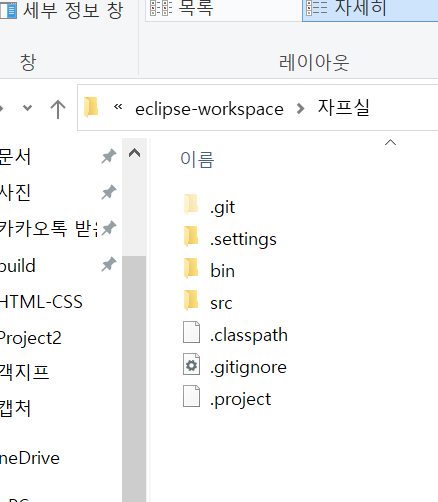Open 캡처 folder in sidebar
The height and width of the screenshot is (502, 438).
pos(15,408)
